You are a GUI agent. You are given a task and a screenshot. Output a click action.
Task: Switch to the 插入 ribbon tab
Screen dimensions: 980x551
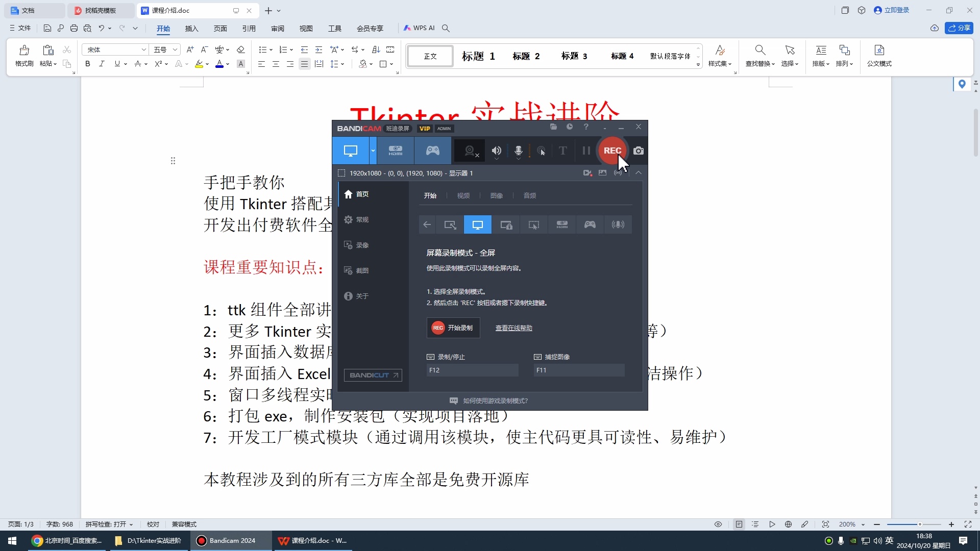(x=191, y=29)
